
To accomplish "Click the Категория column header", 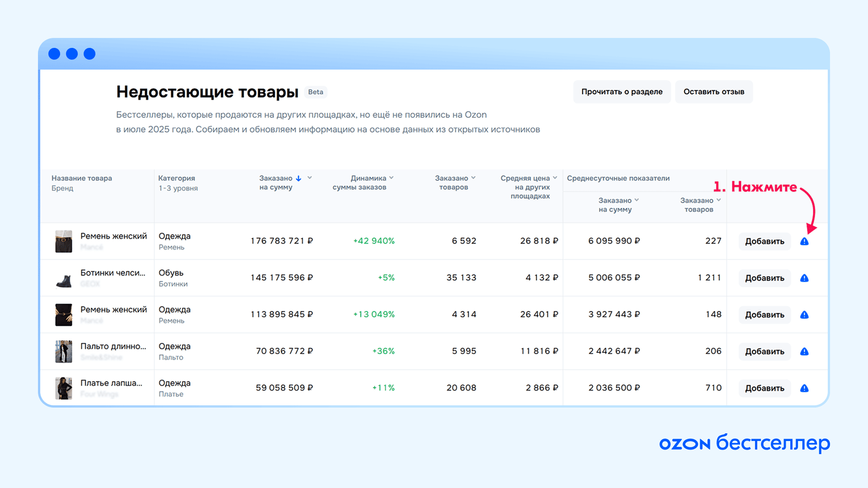I will (x=177, y=178).
